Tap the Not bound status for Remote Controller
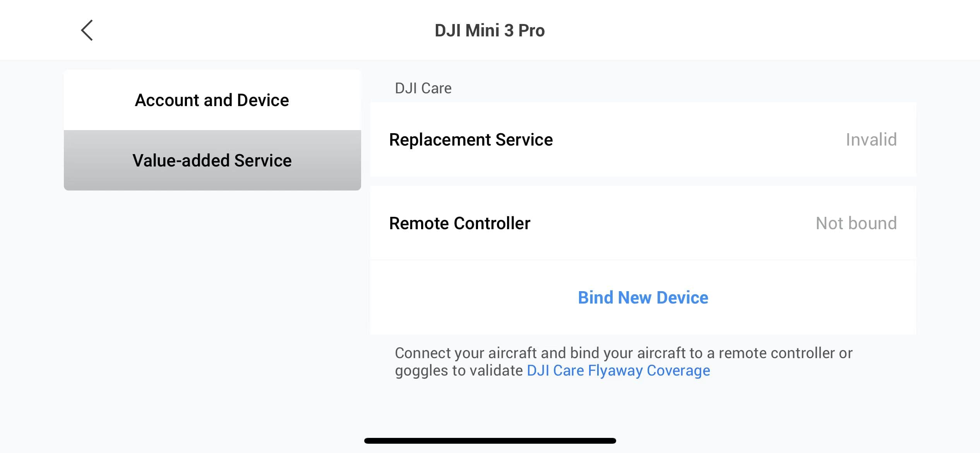980x453 pixels. (856, 223)
